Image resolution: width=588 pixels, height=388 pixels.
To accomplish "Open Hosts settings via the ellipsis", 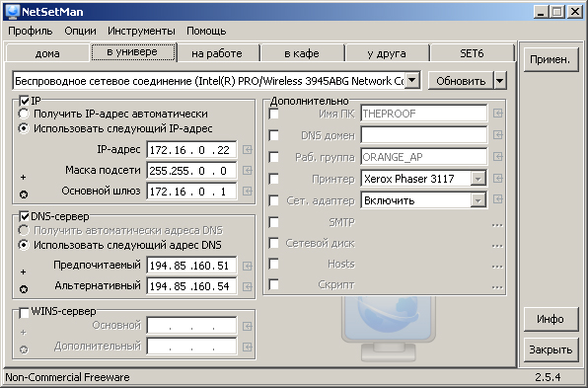I will point(497,267).
